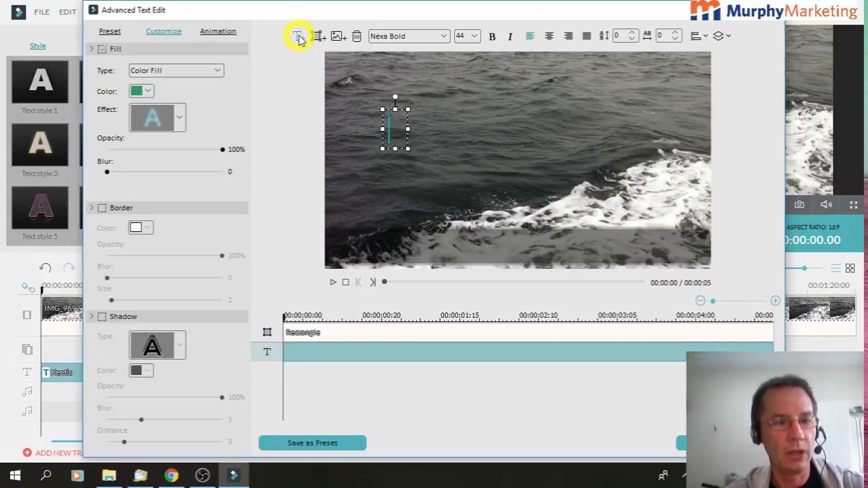The image size is (868, 488).
Task: Select Text style 1 thumbnail
Action: point(40,82)
